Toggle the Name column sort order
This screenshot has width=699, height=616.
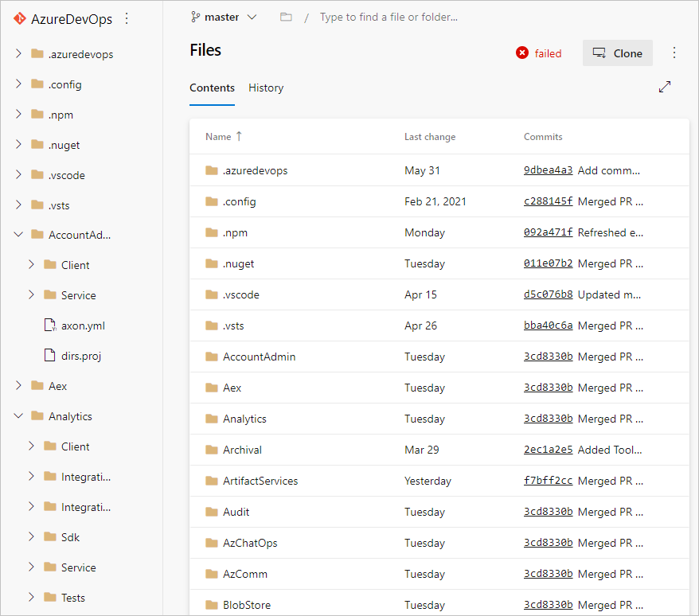(x=223, y=136)
